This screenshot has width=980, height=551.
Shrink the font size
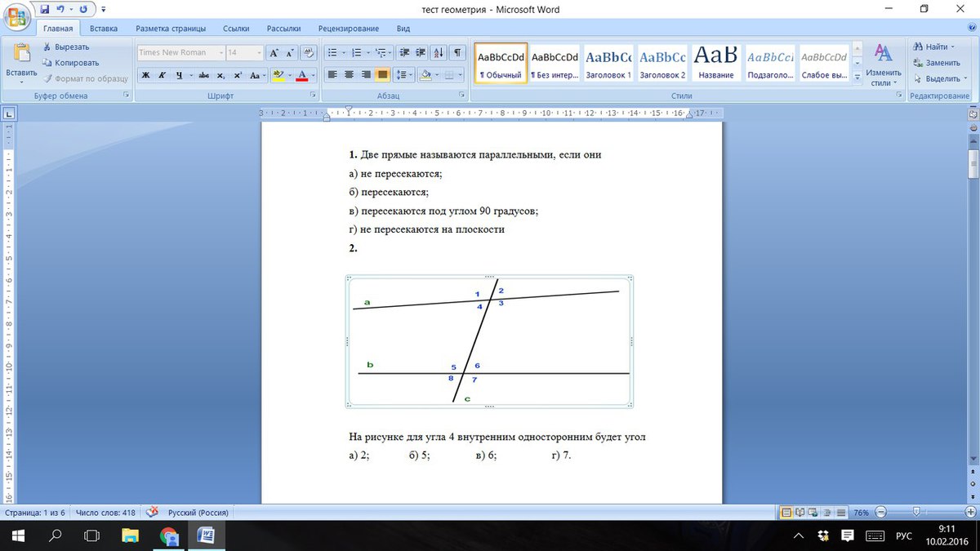point(290,52)
